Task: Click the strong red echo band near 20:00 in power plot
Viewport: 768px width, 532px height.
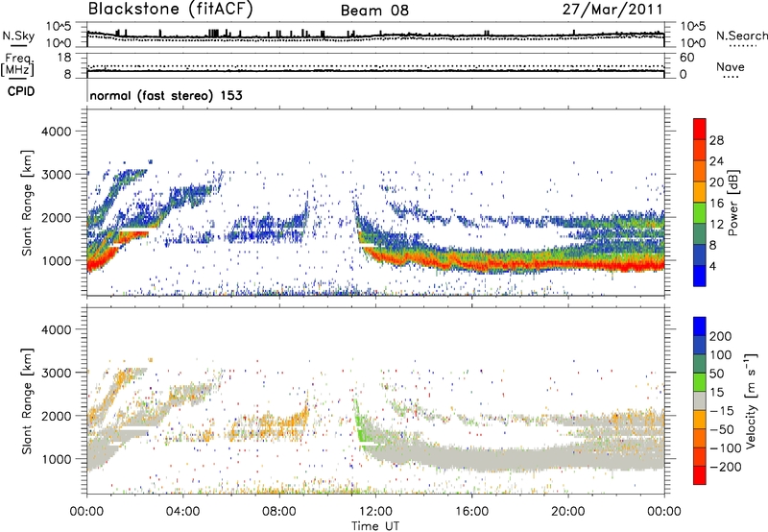Action: pos(568,265)
